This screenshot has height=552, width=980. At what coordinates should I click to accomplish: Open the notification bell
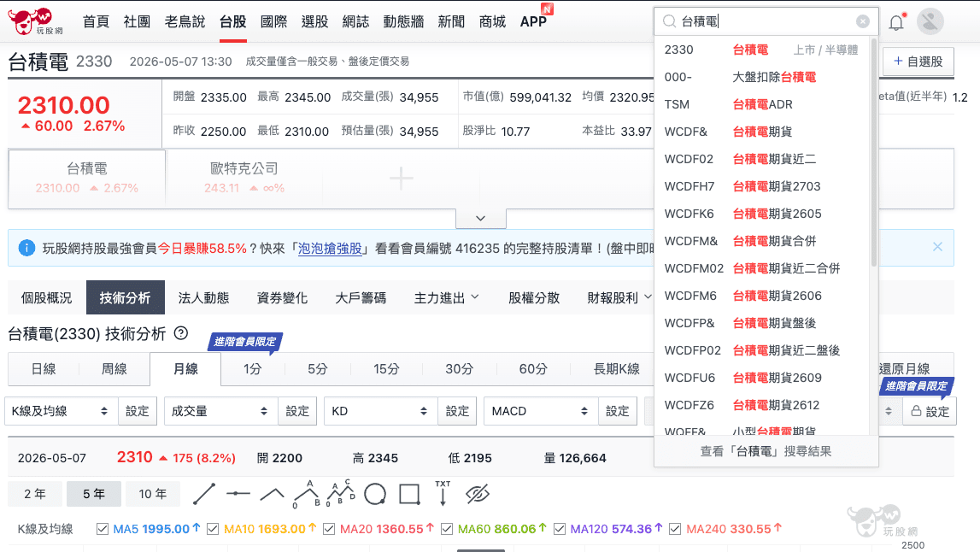(x=896, y=22)
